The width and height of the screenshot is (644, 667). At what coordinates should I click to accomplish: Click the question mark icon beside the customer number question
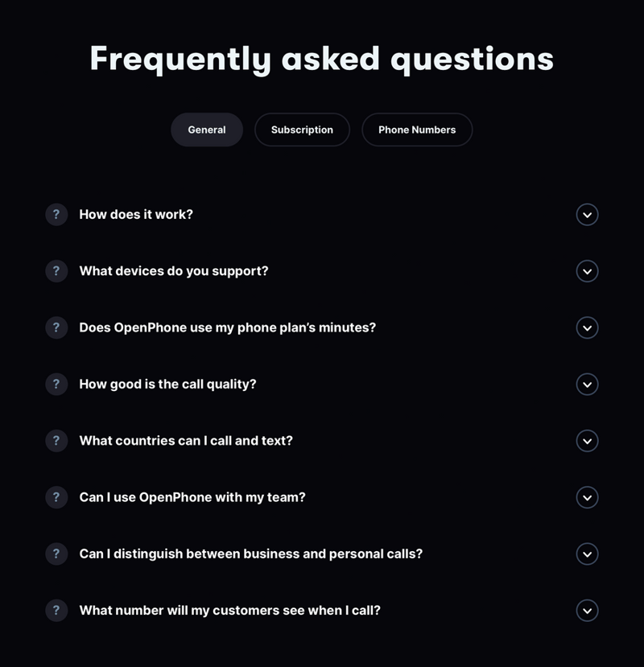click(56, 610)
